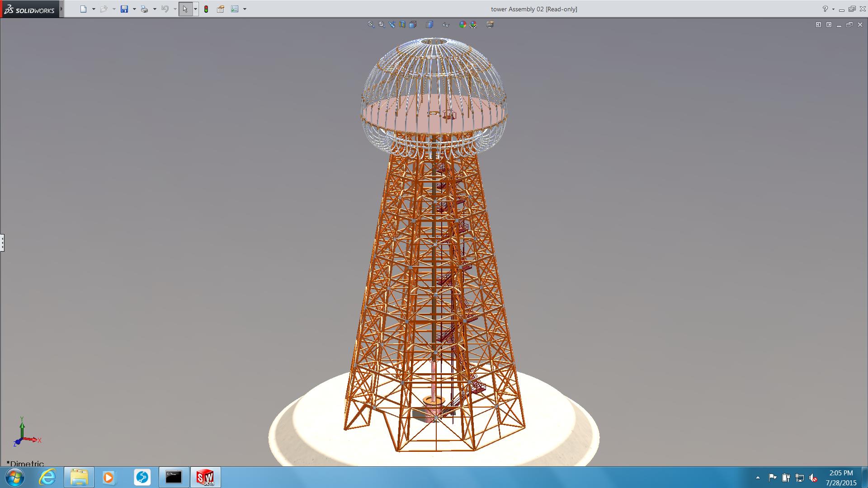Screen dimensions: 868x488
Task: Expand the SolidWorks menu flyout arrow
Action: (61, 9)
